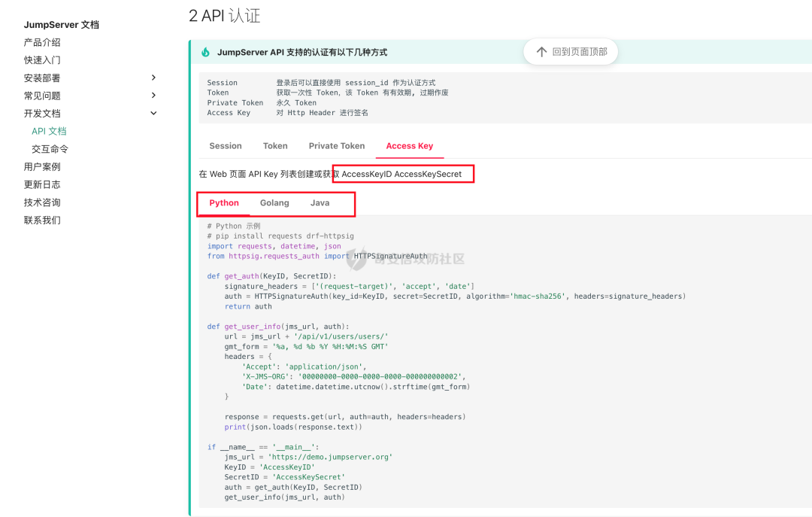Open the 用户案例 sidebar page

[x=42, y=166]
